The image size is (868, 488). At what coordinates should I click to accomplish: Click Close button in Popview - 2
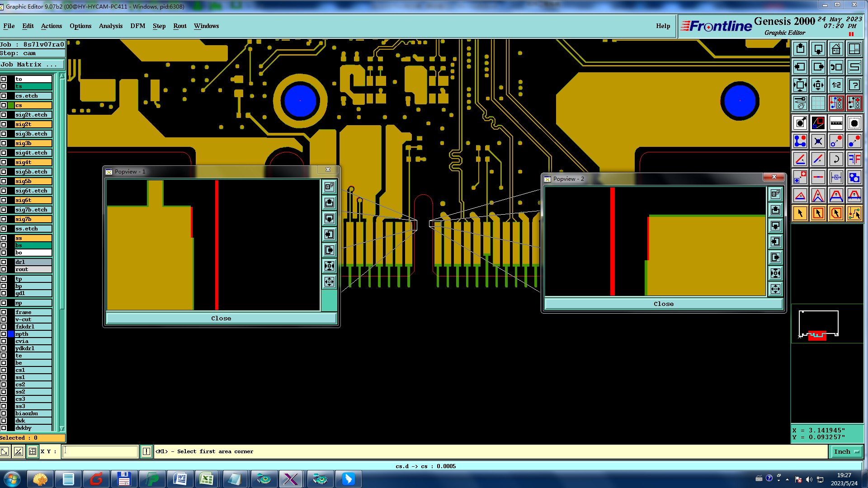(664, 304)
